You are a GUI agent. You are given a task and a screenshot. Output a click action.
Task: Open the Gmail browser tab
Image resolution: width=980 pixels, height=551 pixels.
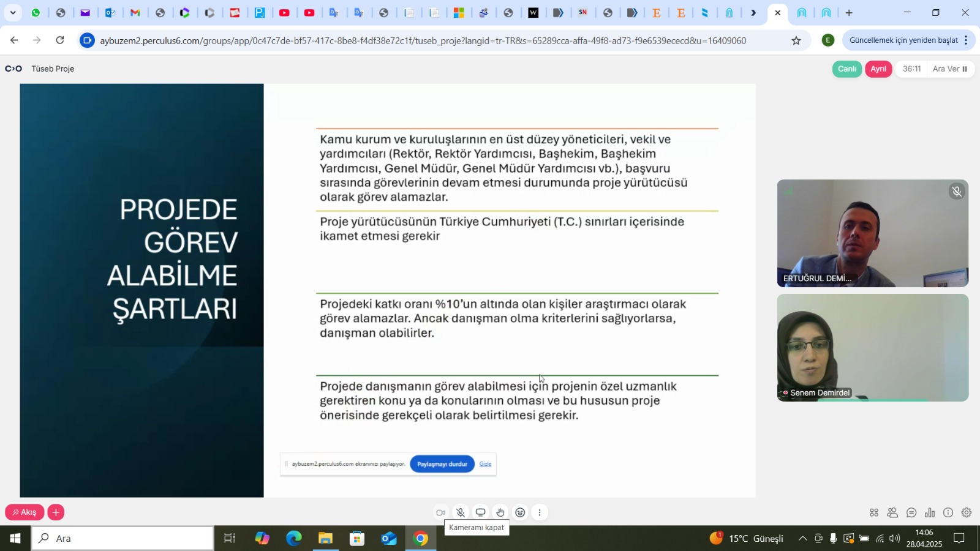tap(135, 13)
